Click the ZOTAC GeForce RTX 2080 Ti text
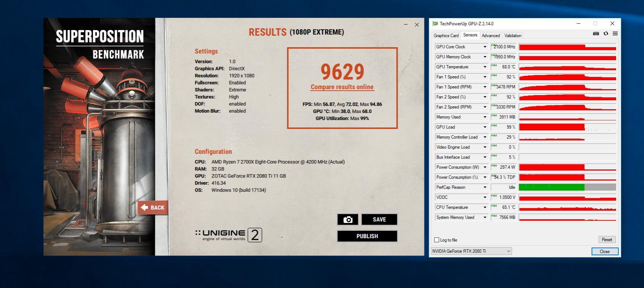This screenshot has width=644, height=288. [249, 176]
